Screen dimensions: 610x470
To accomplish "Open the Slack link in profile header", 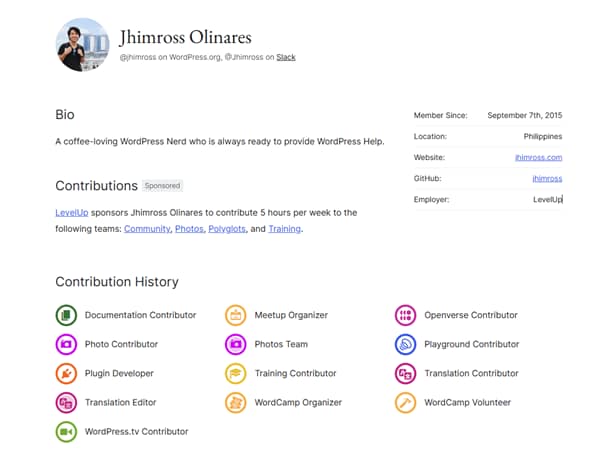I will pos(286,57).
